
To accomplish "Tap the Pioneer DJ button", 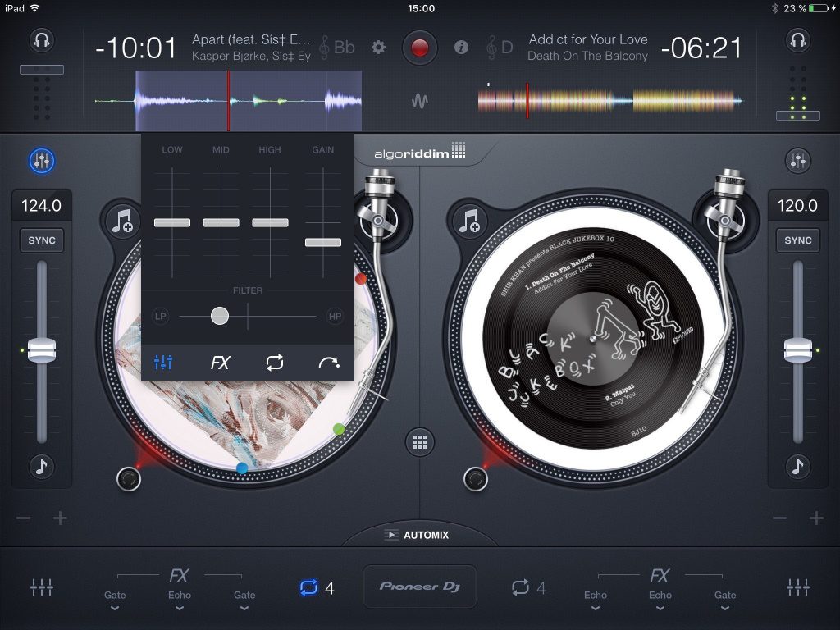I will click(419, 587).
